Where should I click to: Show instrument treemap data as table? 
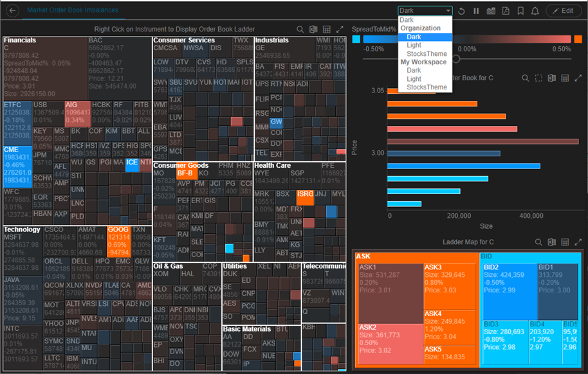(327, 29)
